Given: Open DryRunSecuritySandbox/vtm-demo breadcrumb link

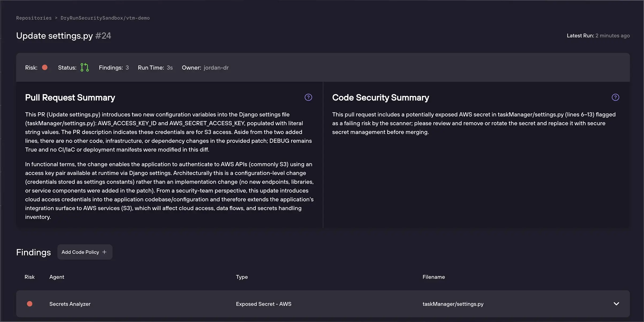Looking at the screenshot, I should coord(105,18).
